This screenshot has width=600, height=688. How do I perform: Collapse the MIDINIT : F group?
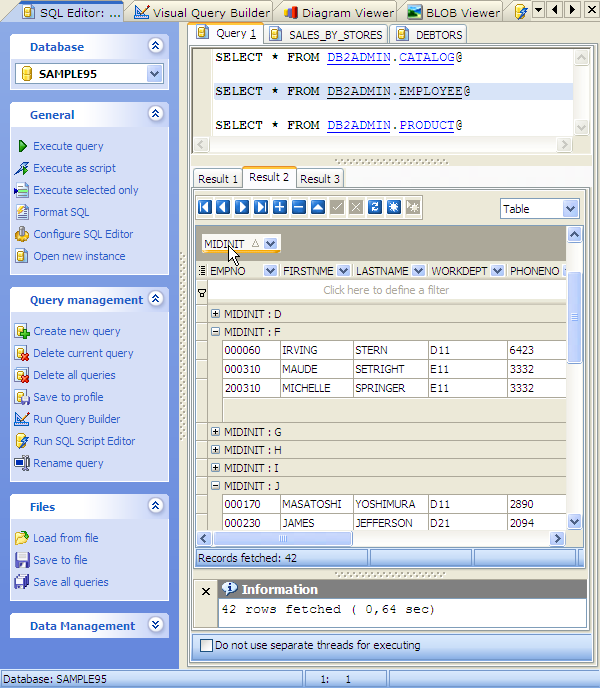point(215,331)
